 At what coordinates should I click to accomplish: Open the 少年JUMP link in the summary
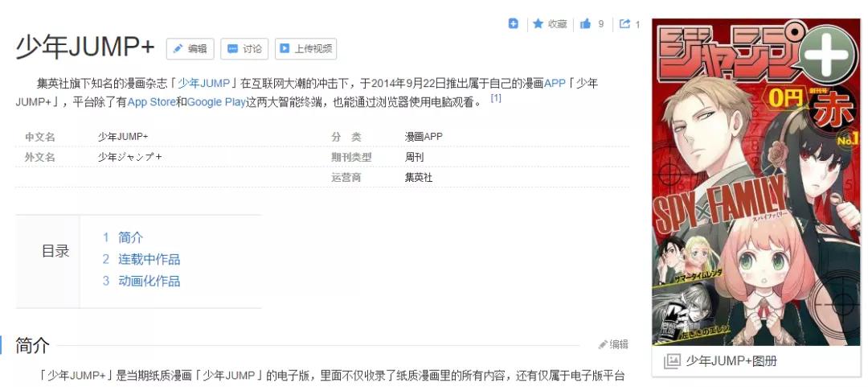tap(203, 84)
